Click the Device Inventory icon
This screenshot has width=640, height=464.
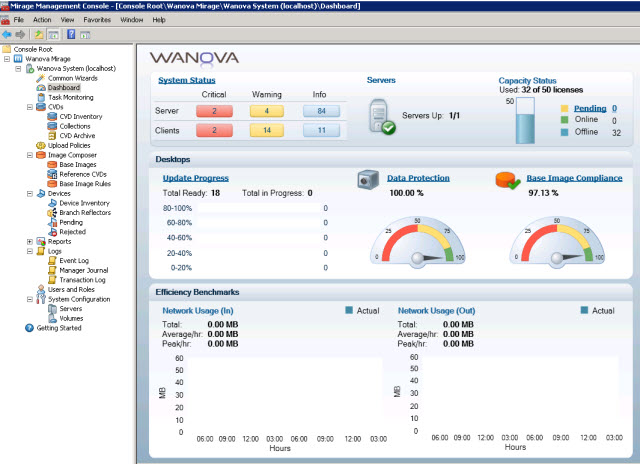tap(52, 203)
